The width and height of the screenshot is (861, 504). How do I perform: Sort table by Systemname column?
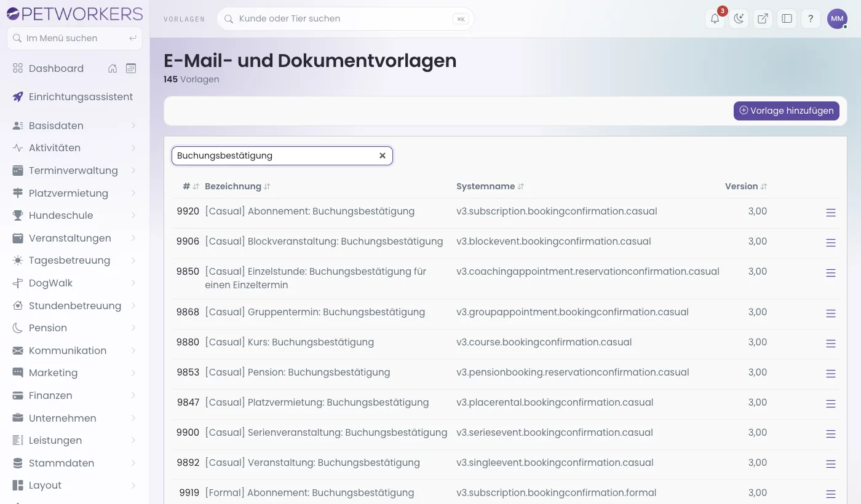490,186
